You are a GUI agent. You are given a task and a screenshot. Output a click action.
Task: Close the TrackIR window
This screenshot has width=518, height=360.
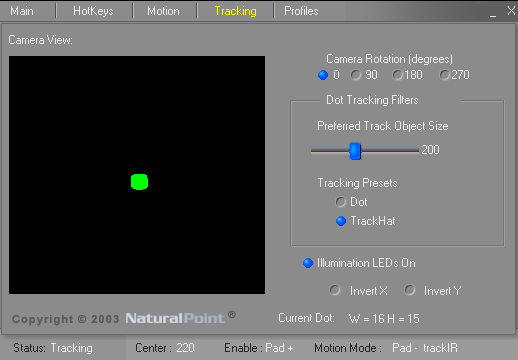pyautogui.click(x=511, y=11)
